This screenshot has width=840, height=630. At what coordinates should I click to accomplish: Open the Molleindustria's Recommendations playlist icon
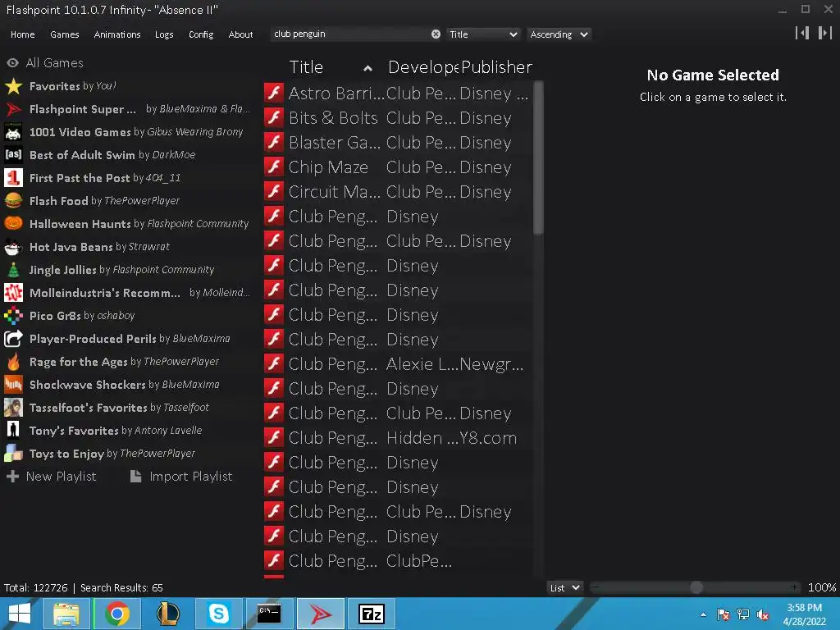click(13, 293)
